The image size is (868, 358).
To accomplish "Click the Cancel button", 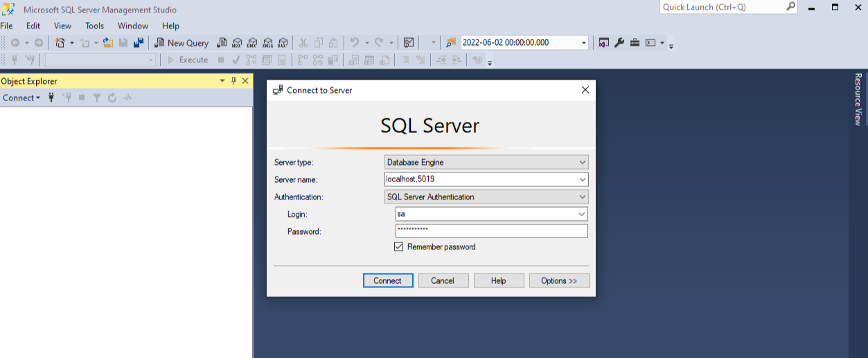I will coord(443,280).
